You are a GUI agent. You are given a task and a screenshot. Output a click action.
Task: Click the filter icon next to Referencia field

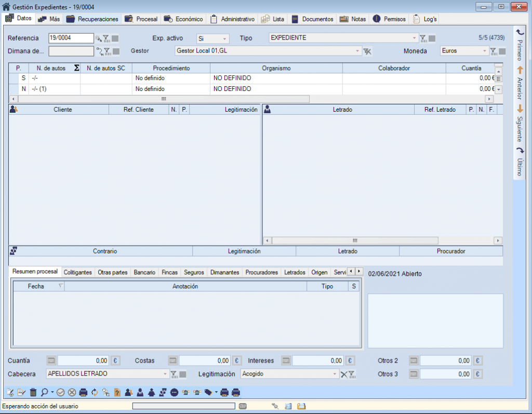pyautogui.click(x=106, y=38)
